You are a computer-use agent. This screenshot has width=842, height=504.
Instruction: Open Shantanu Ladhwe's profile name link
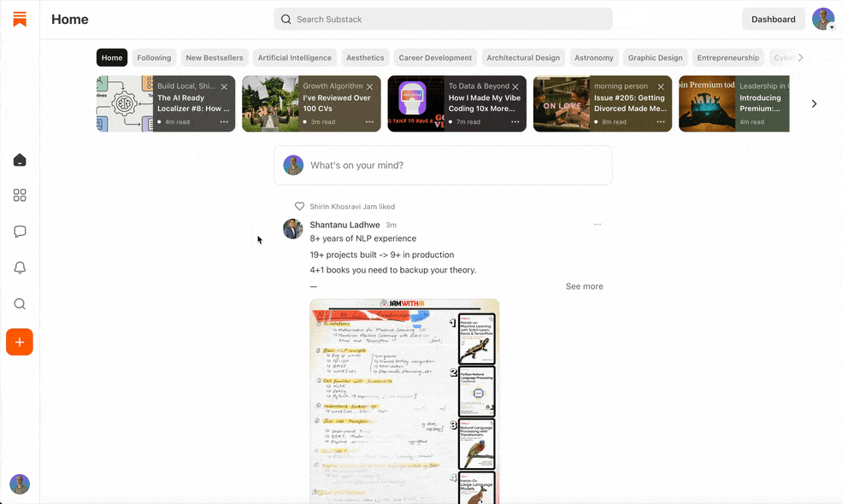coord(344,225)
